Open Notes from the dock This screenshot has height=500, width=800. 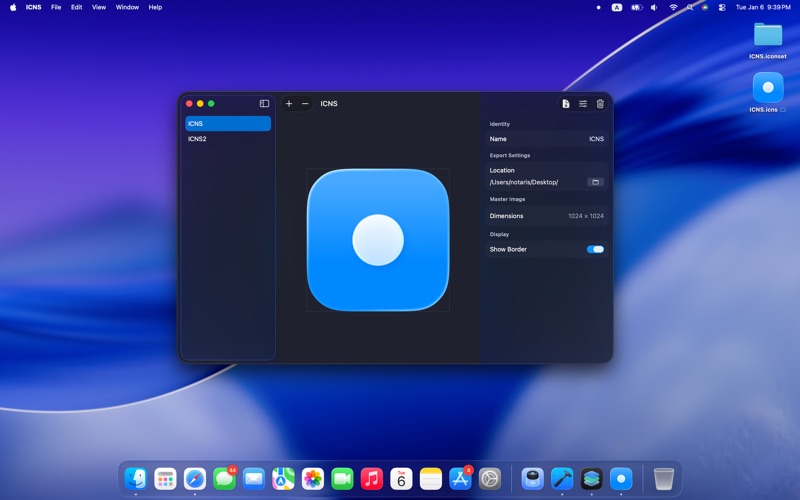pos(431,479)
